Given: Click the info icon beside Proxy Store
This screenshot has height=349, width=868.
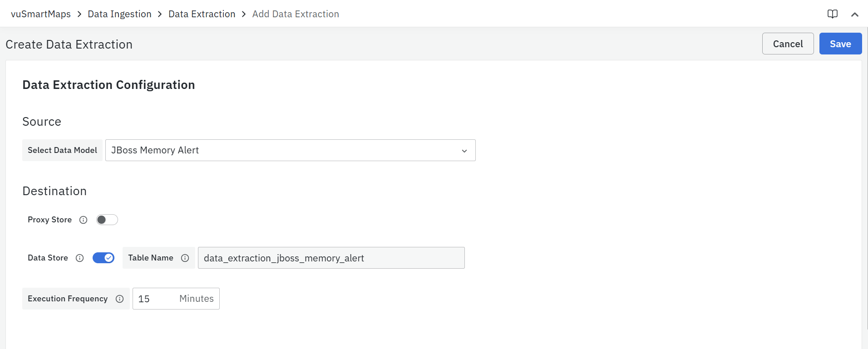Looking at the screenshot, I should coord(83,220).
